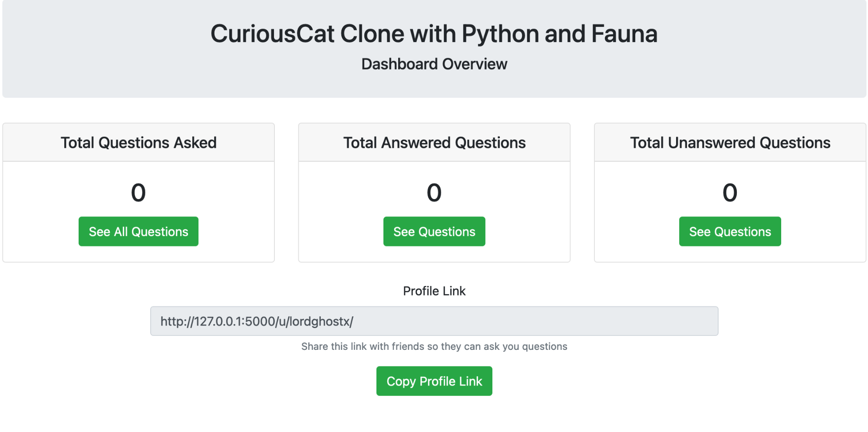Select the Total Answered Questions card header
The image size is (868, 432).
click(x=434, y=143)
